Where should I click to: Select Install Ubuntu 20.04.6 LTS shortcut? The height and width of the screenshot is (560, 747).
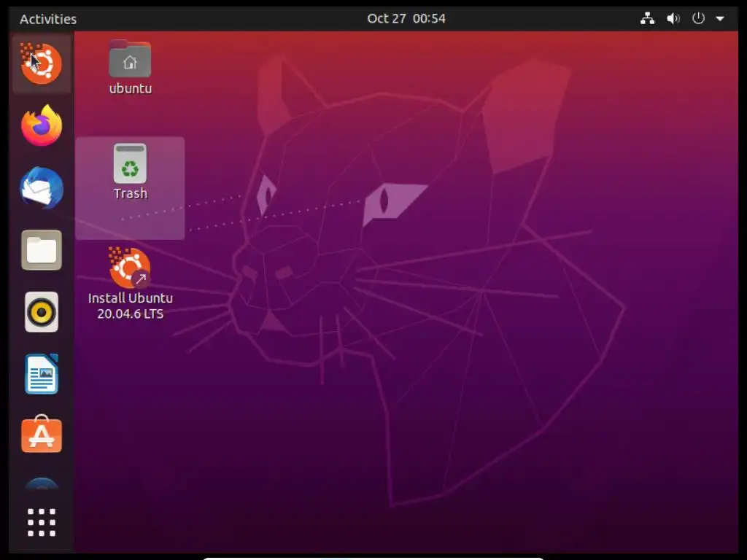coord(130,268)
